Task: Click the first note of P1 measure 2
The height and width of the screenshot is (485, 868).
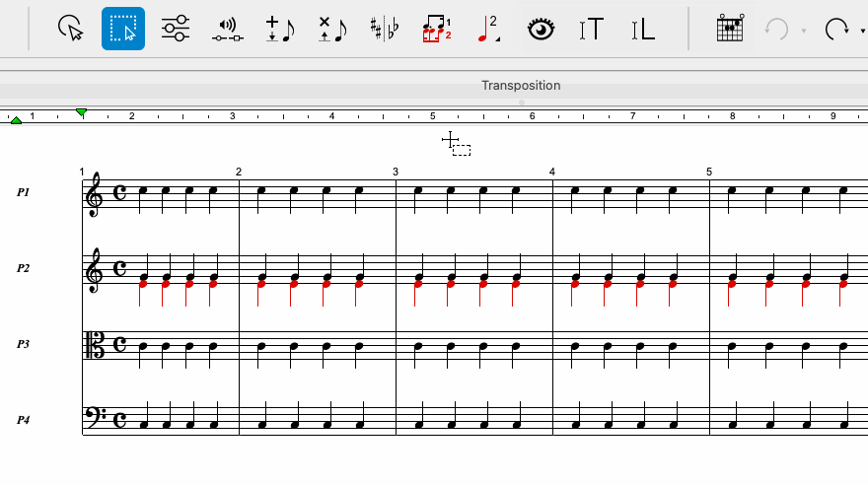Action: 261,191
